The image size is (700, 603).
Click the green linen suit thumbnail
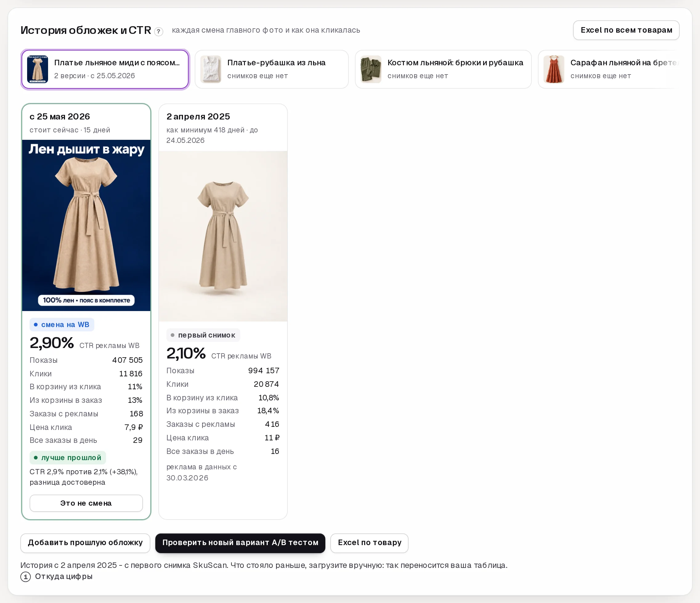(371, 69)
